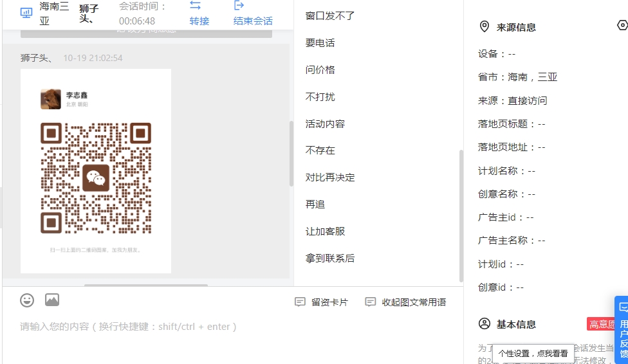Image resolution: width=628 pixels, height=364 pixels.
Task: Click the chat area horizontal scrollbar
Action: pyautogui.click(x=146, y=285)
